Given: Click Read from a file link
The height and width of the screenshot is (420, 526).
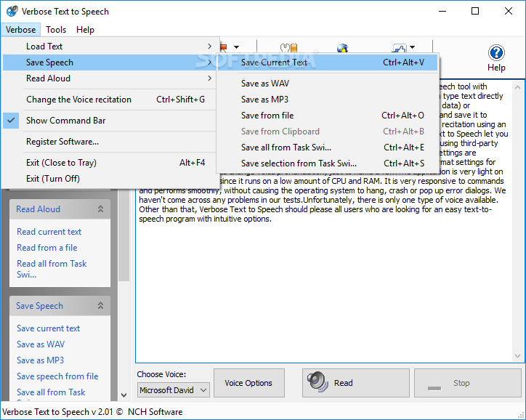Looking at the screenshot, I should pyautogui.click(x=47, y=248).
